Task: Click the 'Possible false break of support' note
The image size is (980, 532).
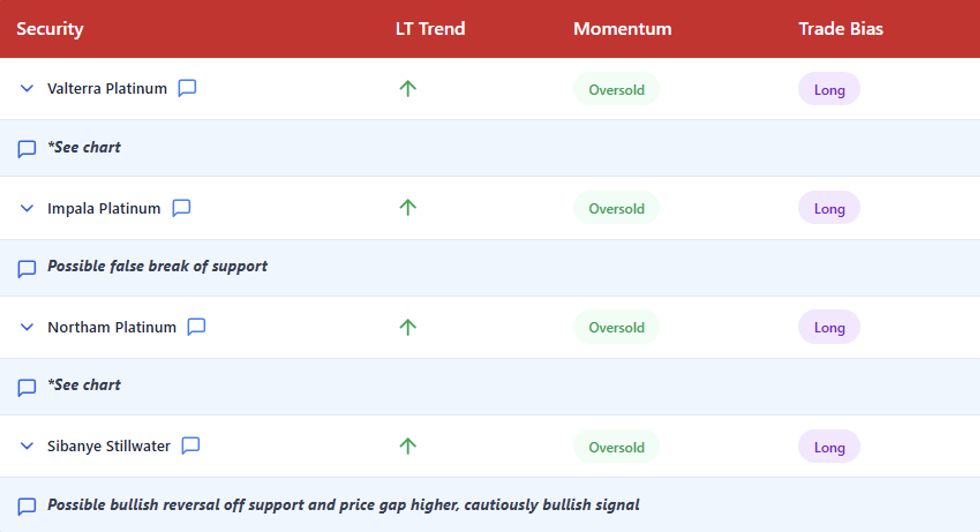Action: click(157, 266)
